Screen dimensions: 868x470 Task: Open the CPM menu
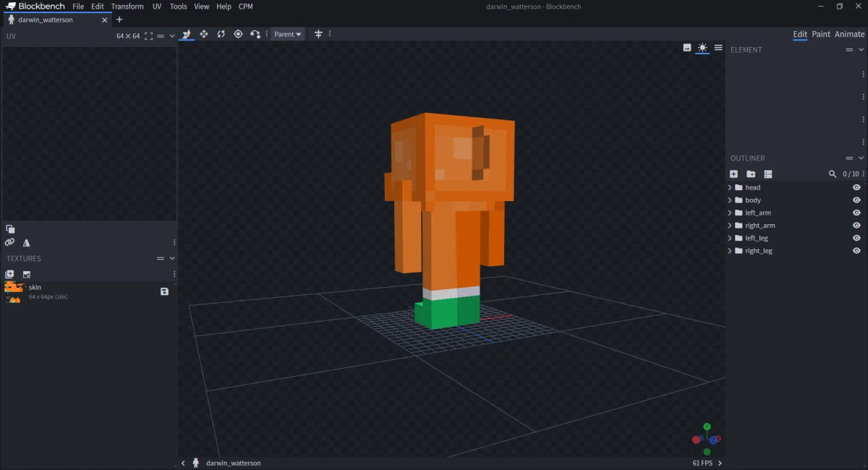coord(246,7)
